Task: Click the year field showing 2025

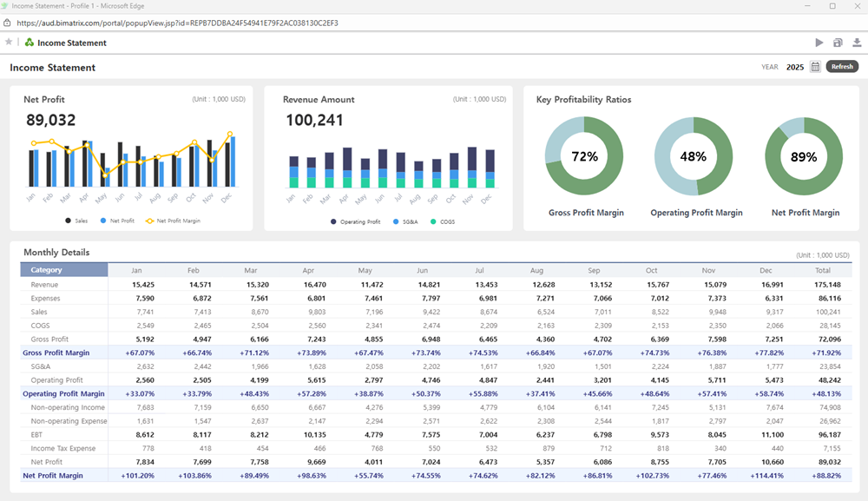Action: point(794,67)
